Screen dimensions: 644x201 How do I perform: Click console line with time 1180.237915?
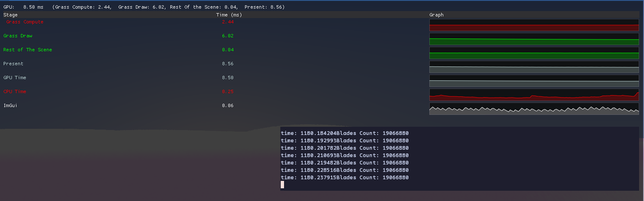point(345,178)
